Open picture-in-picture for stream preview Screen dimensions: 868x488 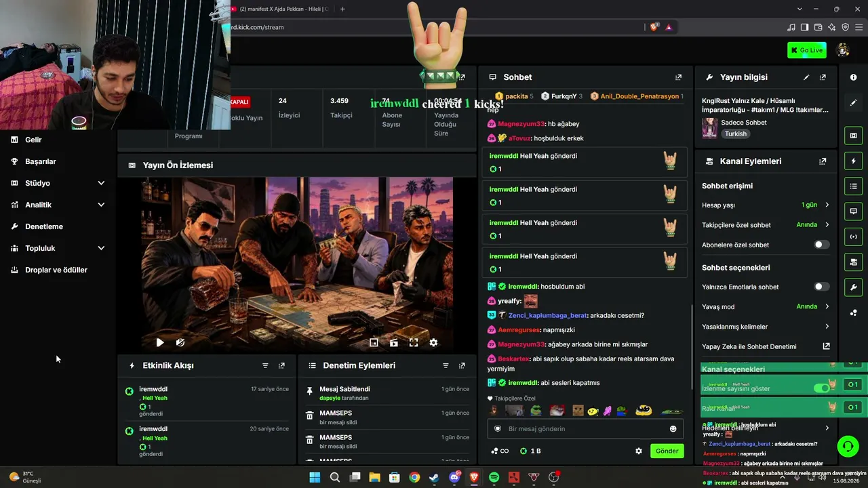click(x=374, y=343)
